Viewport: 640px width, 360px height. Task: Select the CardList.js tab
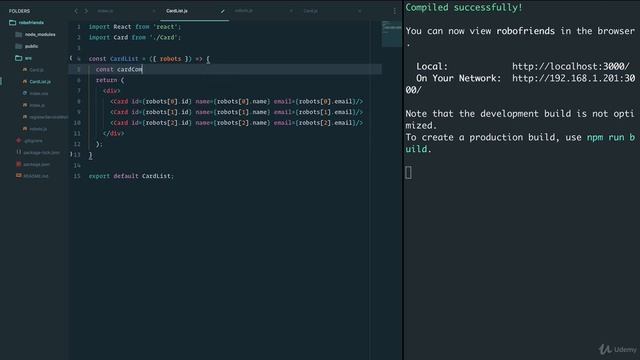point(177,11)
